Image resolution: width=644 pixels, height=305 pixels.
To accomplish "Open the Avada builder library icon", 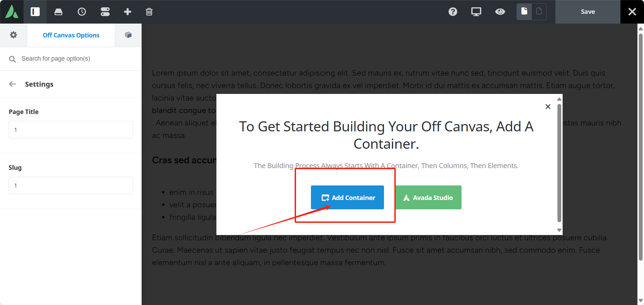I will pos(58,11).
